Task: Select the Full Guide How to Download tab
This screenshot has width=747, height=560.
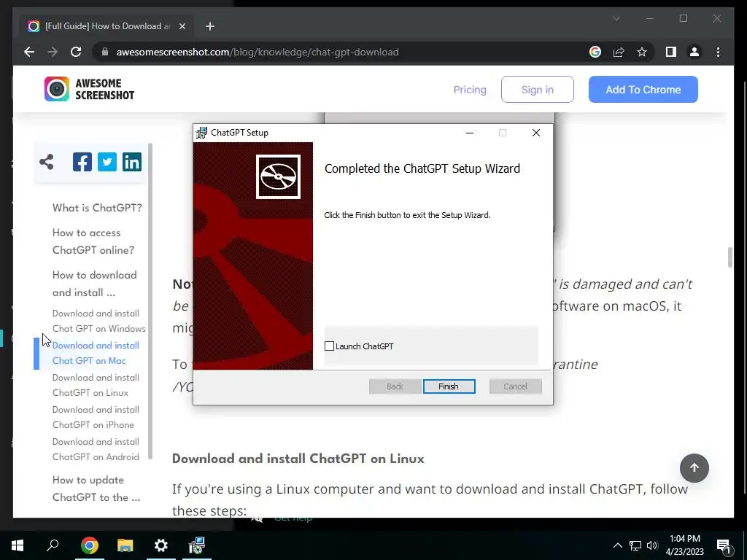Action: [x=107, y=26]
